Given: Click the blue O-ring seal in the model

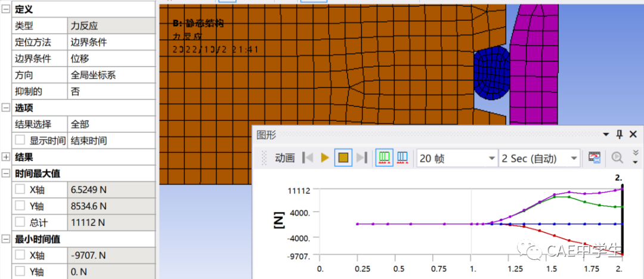Looking at the screenshot, I should pyautogui.click(x=491, y=73).
